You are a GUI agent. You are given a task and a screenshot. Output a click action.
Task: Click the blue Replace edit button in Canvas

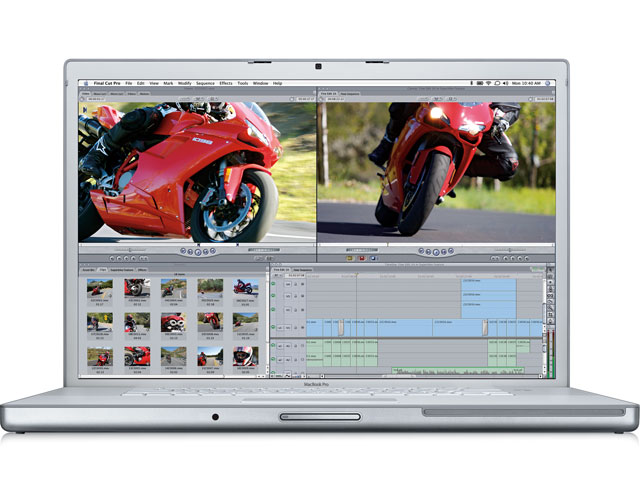click(x=371, y=257)
